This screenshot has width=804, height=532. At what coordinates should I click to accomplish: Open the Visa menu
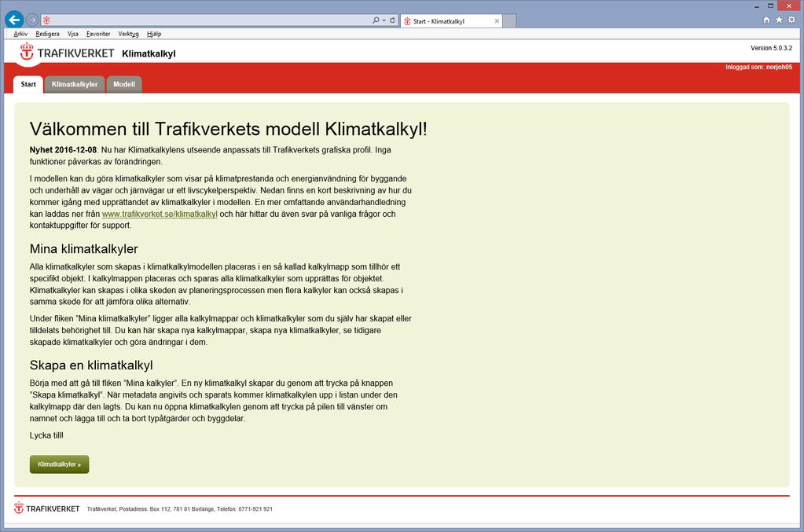pyautogui.click(x=73, y=34)
